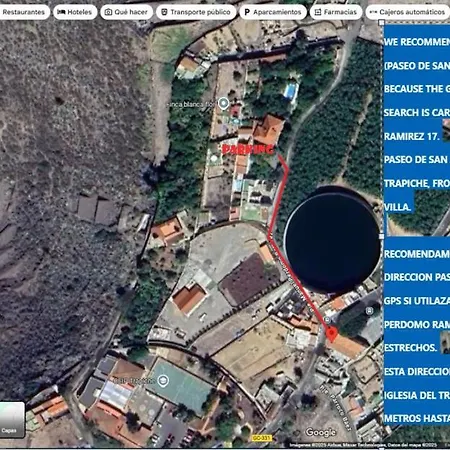Click the Google logo on the map

click(x=320, y=432)
